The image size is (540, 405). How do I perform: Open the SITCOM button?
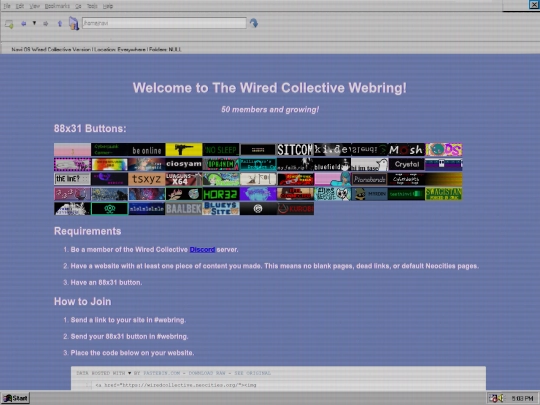pyautogui.click(x=295, y=150)
